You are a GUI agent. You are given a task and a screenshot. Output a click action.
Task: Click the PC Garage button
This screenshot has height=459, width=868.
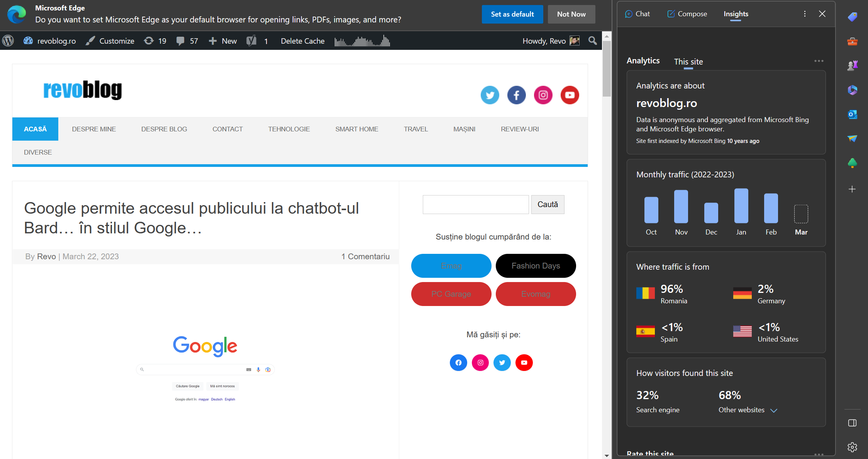[451, 294]
